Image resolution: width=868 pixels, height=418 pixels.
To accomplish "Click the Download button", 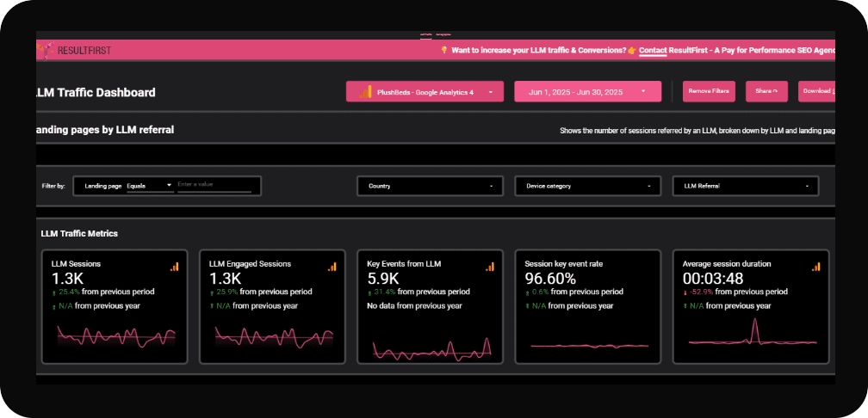I will coord(816,91).
